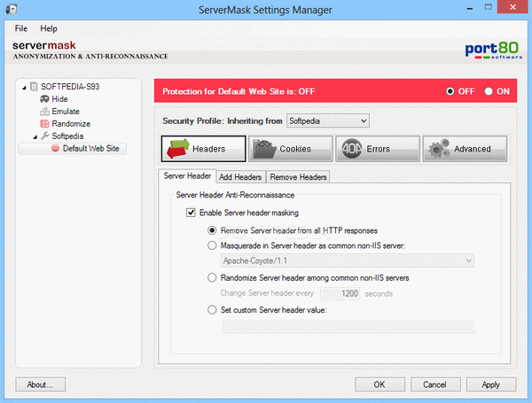This screenshot has width=532, height=403.
Task: Click the Errors label in the section button
Action: (378, 149)
